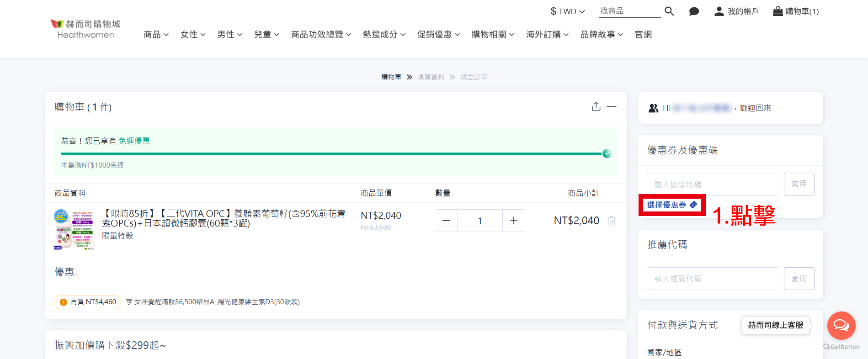The height and width of the screenshot is (359, 868).
Task: Click the 赫而司線上客服 label
Action: point(776,325)
